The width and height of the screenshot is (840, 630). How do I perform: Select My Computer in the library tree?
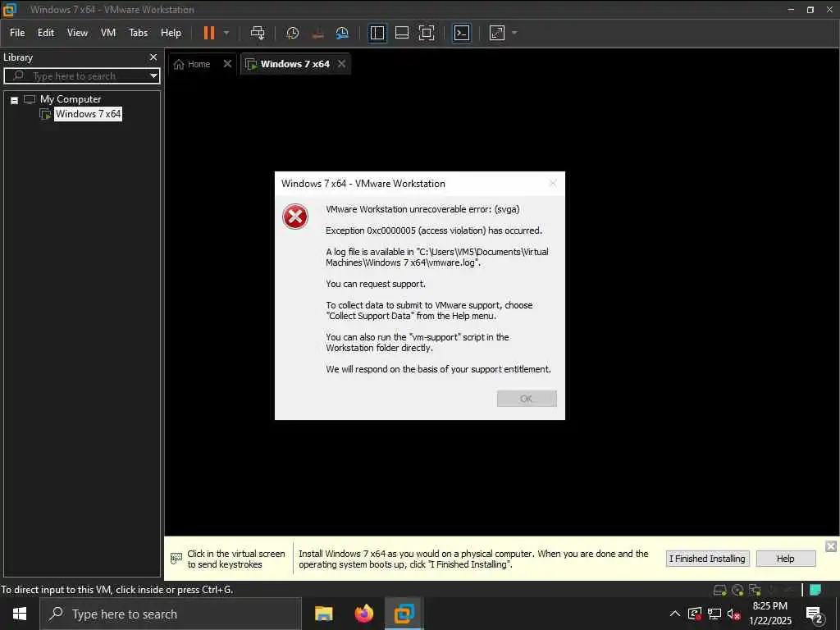(x=71, y=99)
